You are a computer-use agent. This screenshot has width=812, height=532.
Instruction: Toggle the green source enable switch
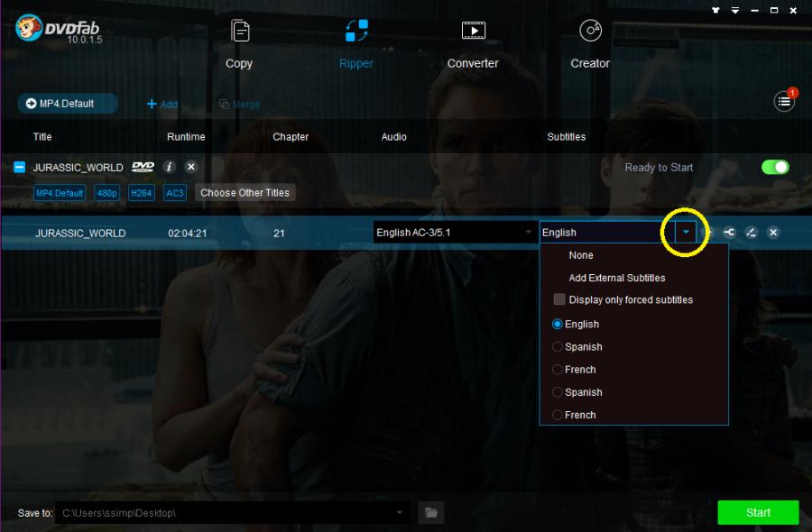point(775,167)
